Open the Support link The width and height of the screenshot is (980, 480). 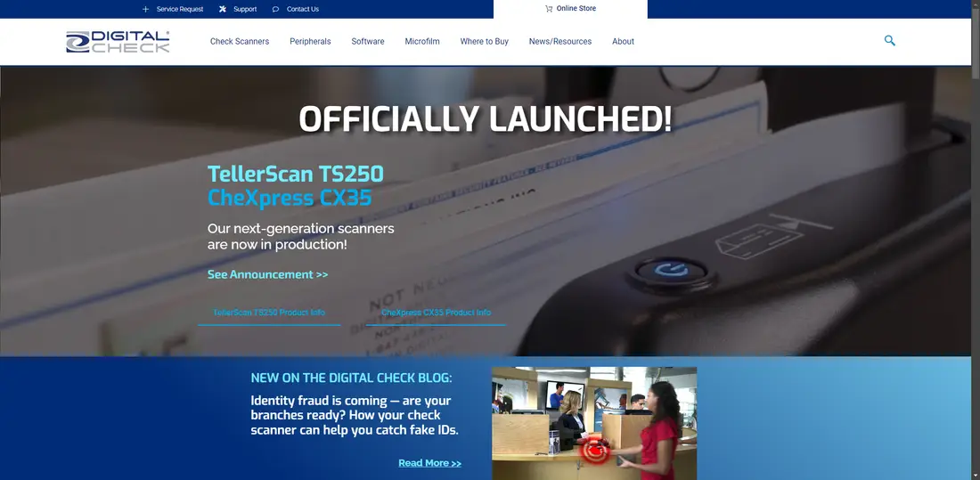tap(245, 10)
